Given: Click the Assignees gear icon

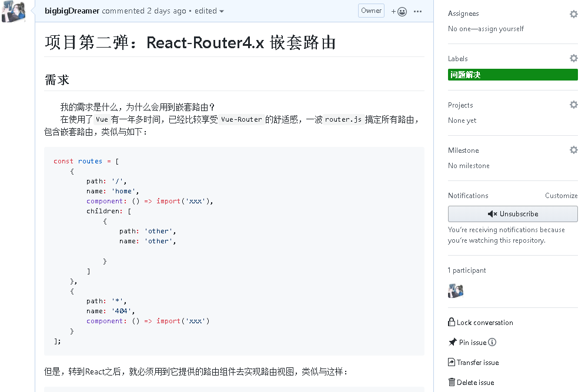Looking at the screenshot, I should pos(573,14).
